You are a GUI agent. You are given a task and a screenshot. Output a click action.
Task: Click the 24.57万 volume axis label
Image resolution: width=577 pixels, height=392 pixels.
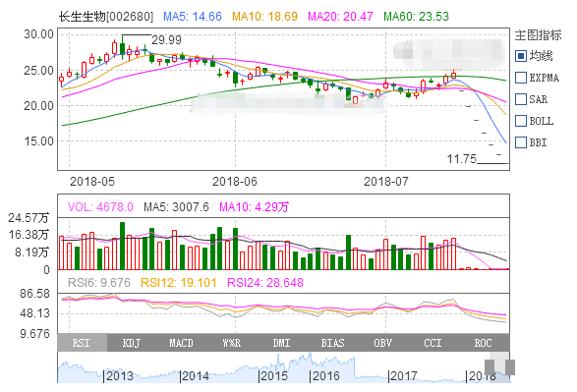pyautogui.click(x=29, y=218)
